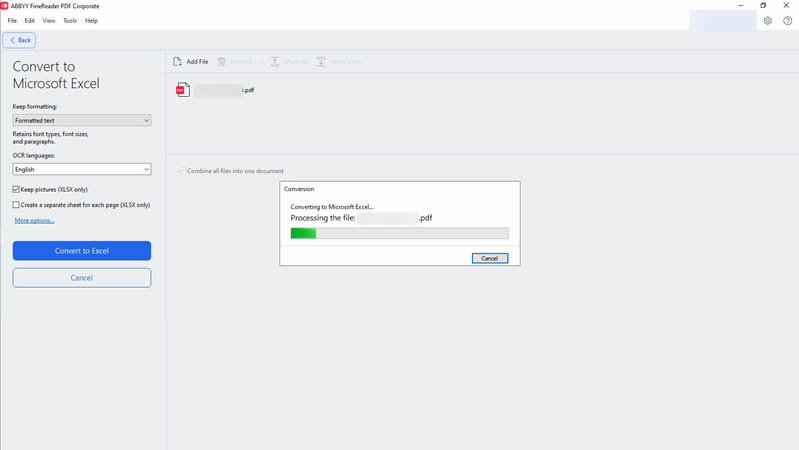799x450 pixels.
Task: Toggle Combine all files into one document
Action: pyautogui.click(x=182, y=171)
